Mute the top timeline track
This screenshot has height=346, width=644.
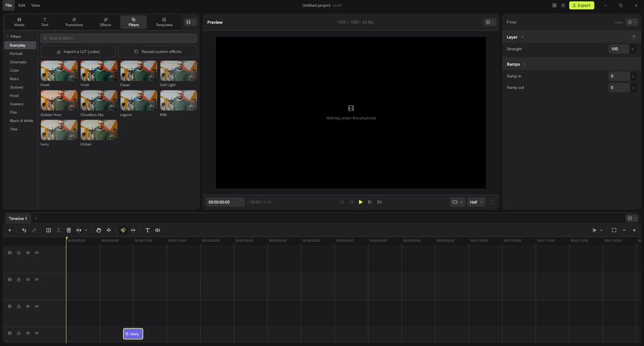pos(37,253)
